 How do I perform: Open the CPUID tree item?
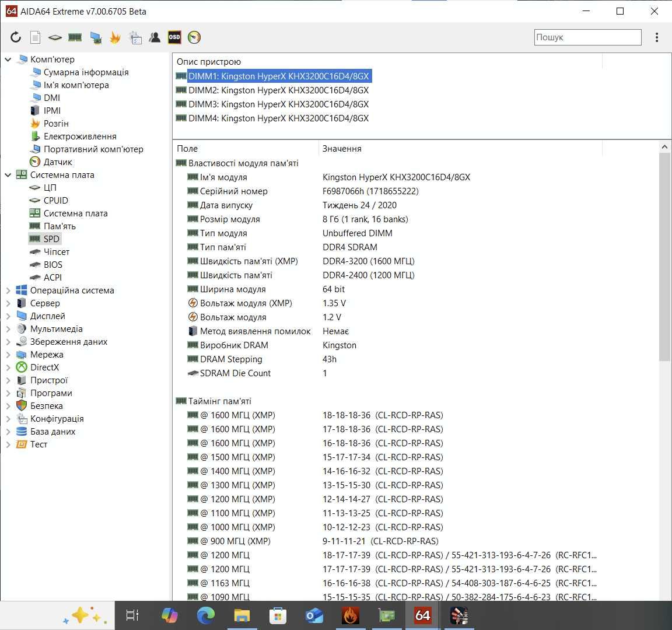[56, 201]
